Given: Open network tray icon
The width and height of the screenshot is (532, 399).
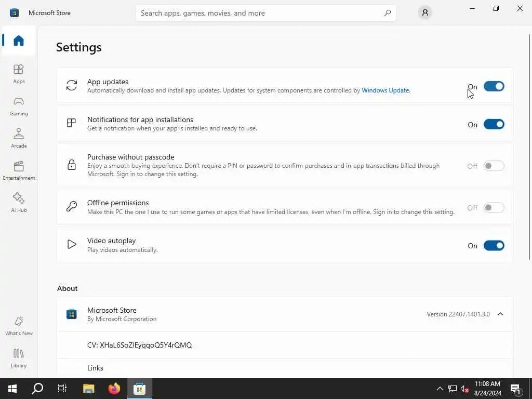Looking at the screenshot, I should (453, 389).
